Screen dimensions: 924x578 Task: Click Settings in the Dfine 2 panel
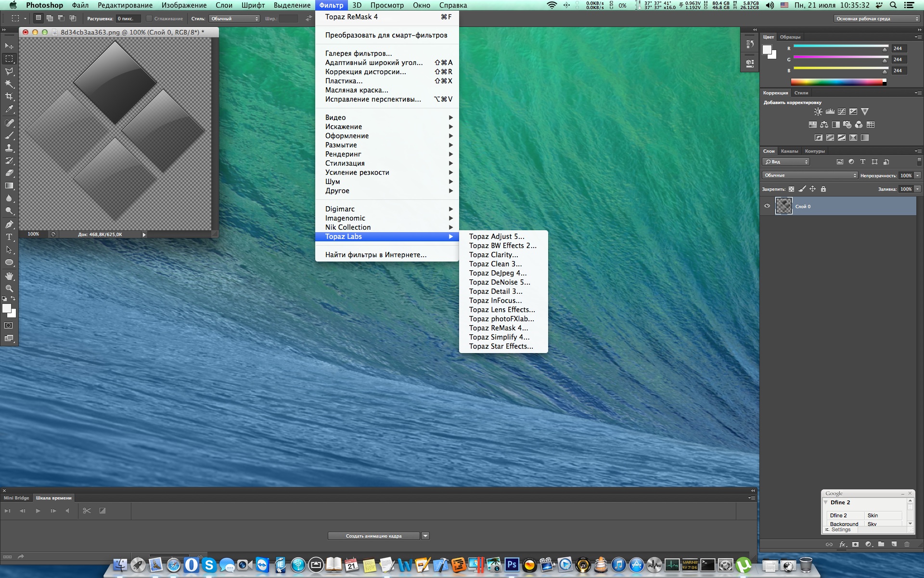pos(841,530)
